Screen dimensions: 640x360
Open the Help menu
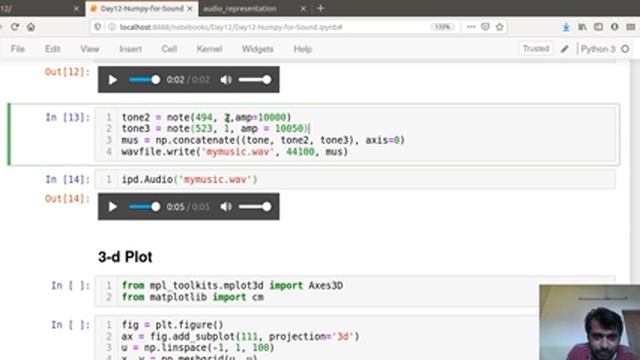point(303,49)
